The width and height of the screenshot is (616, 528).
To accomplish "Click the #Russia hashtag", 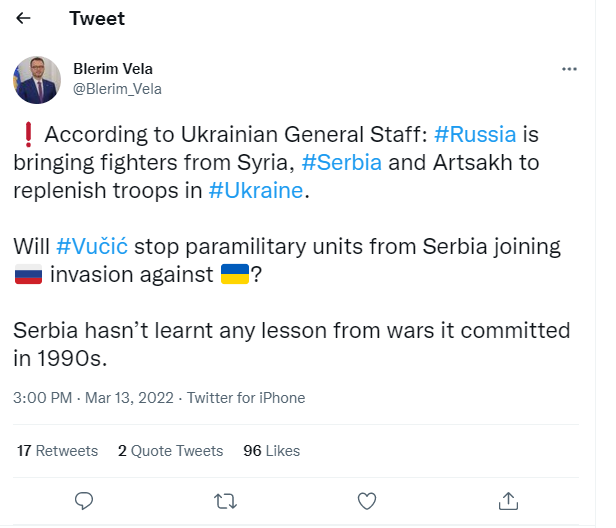I will click(x=475, y=134).
